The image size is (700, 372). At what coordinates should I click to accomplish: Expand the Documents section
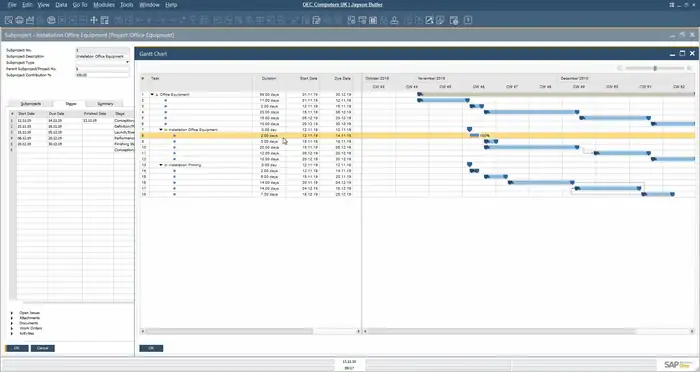pos(12,323)
